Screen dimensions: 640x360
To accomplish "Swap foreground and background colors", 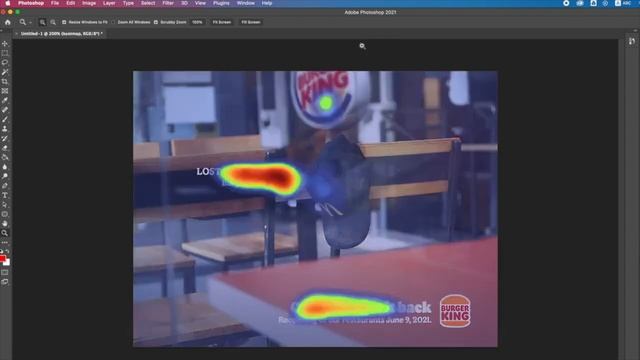I will [7, 252].
